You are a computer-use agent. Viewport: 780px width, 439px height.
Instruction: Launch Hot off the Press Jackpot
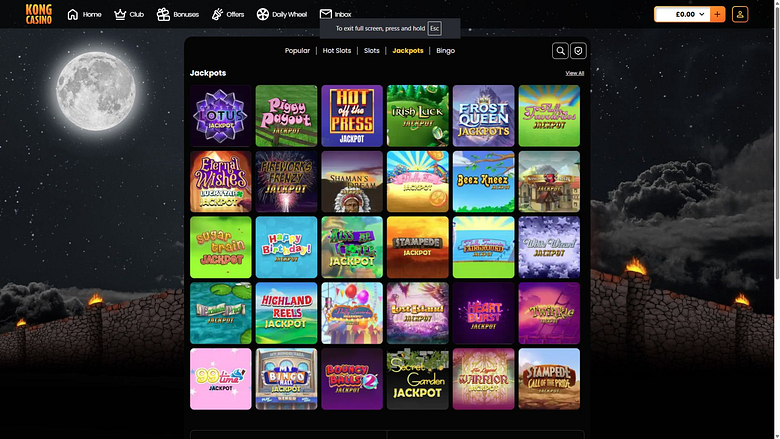[x=352, y=116]
